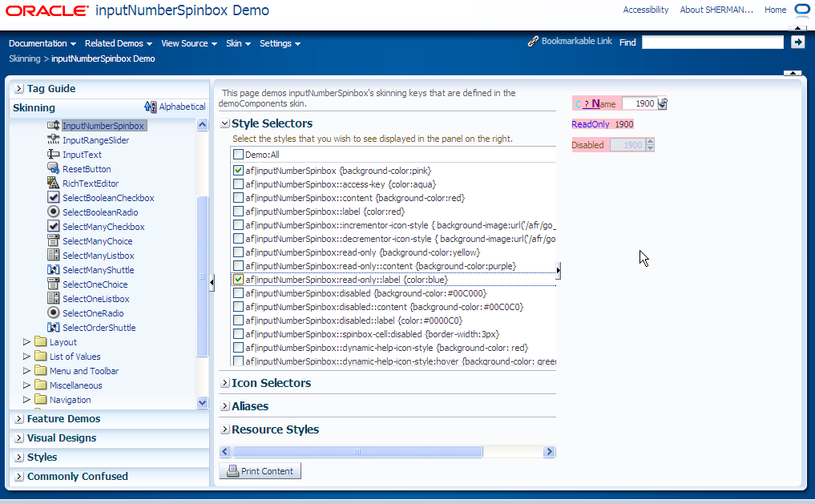815x504 pixels.
Task: Click the SelectManyShuttle component icon
Action: coord(53,269)
